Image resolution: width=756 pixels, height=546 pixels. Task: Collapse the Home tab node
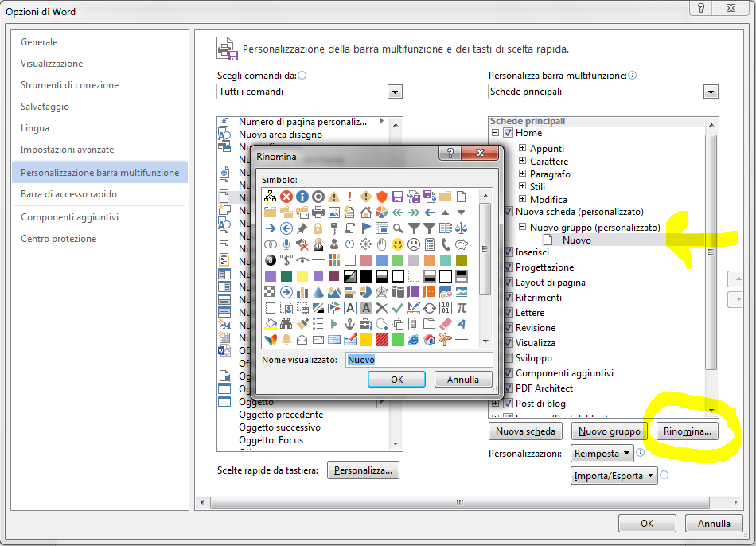coord(495,133)
